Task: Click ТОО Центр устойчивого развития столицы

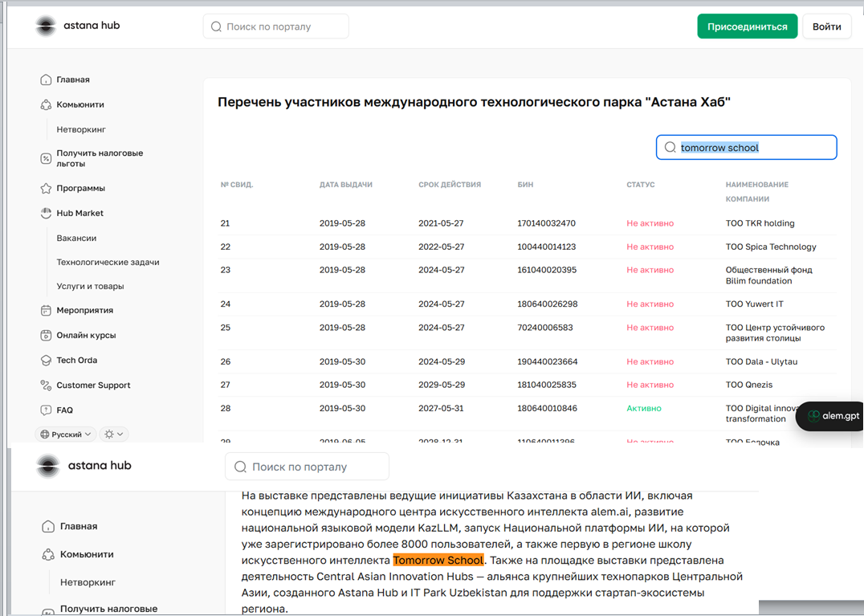Action: (x=775, y=332)
